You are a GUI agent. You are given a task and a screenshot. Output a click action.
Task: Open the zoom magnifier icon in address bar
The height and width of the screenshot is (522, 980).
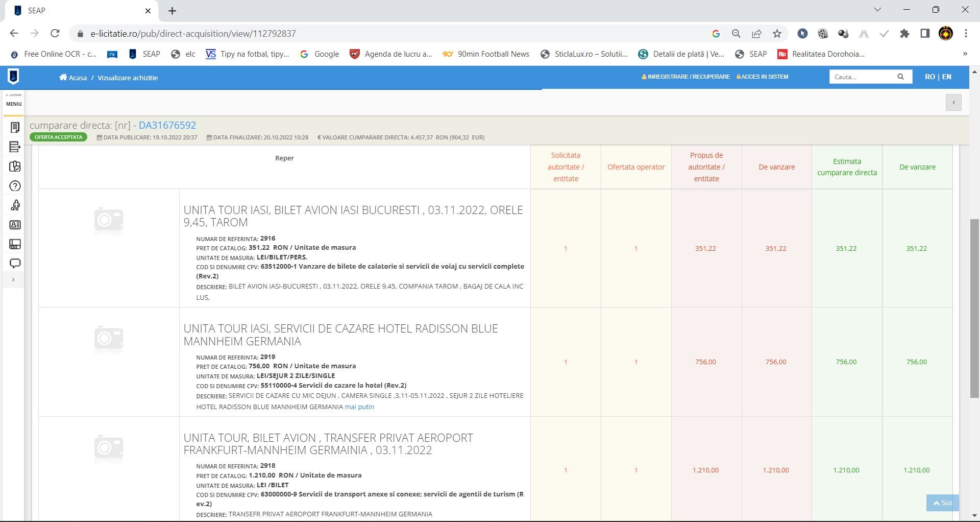(x=736, y=34)
